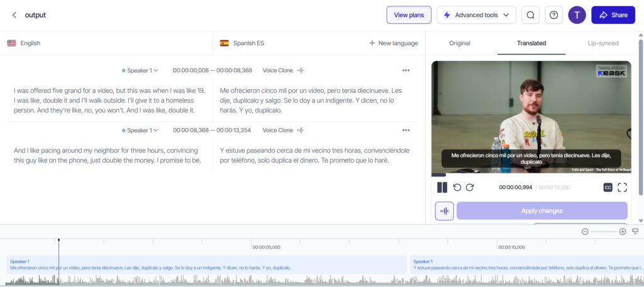Click the rewind counter-clockwise arrow

(457, 187)
